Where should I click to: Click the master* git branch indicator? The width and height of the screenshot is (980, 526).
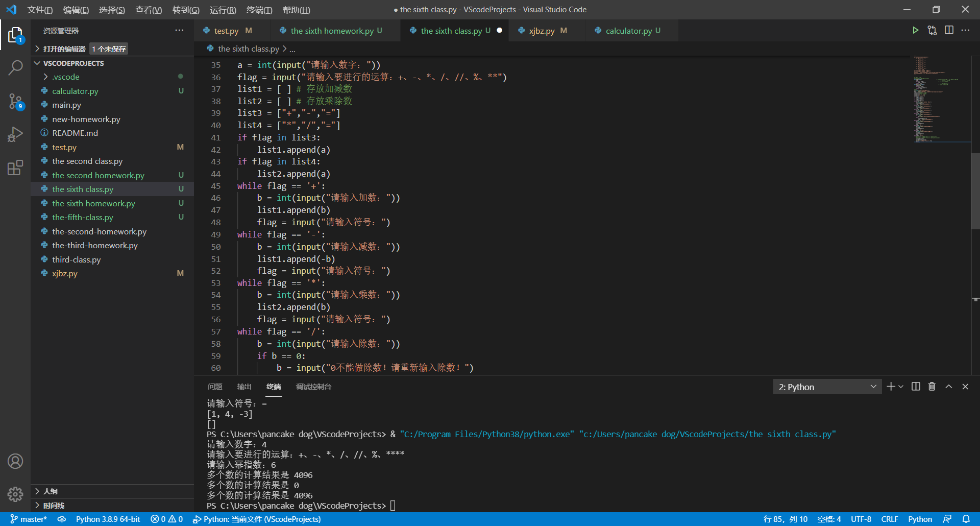click(x=29, y=519)
